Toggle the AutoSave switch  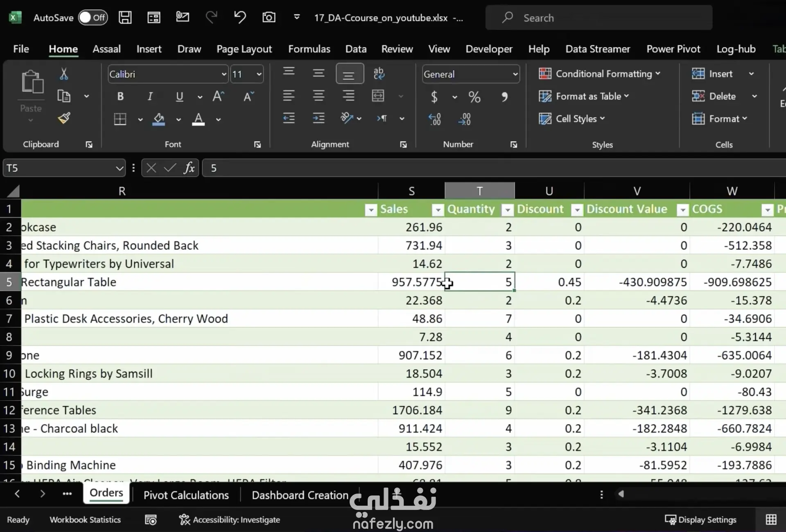pos(93,18)
